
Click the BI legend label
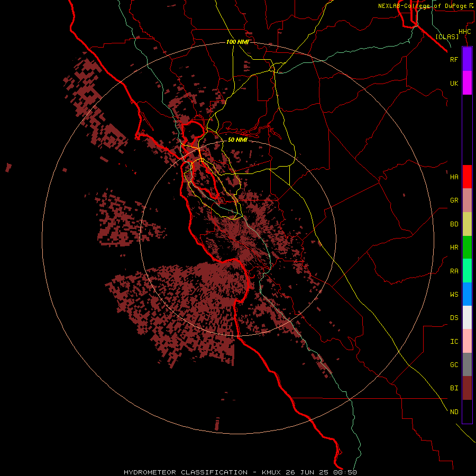pos(454,388)
